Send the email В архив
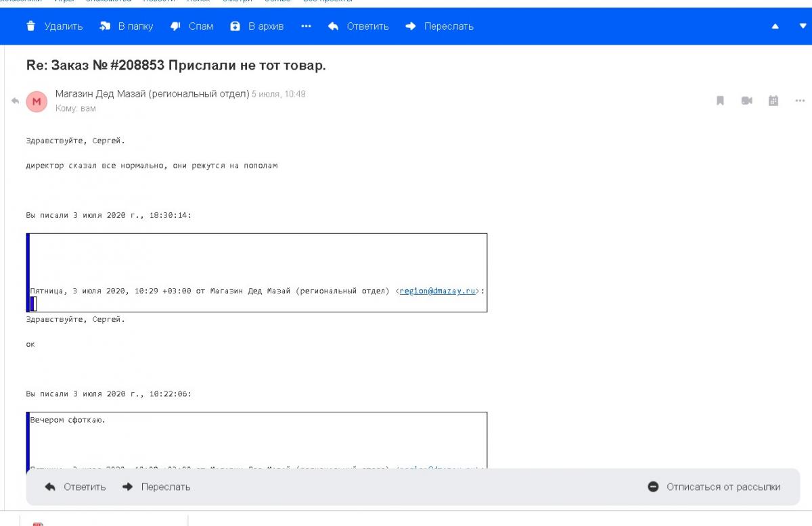The width and height of the screenshot is (812, 526). point(257,26)
